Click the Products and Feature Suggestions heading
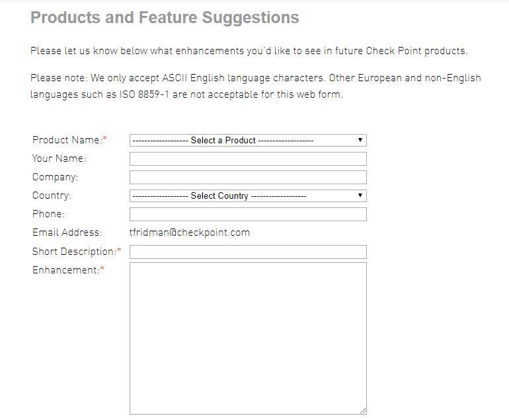509x420 pixels. pyautogui.click(x=165, y=18)
